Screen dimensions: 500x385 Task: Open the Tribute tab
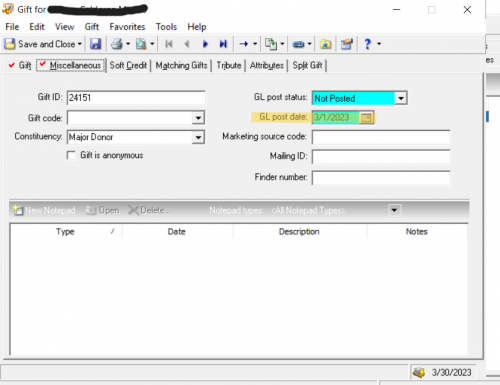(x=229, y=65)
